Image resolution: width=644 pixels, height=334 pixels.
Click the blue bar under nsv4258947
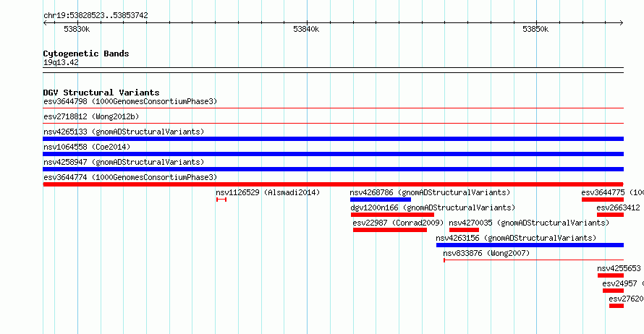(x=333, y=169)
